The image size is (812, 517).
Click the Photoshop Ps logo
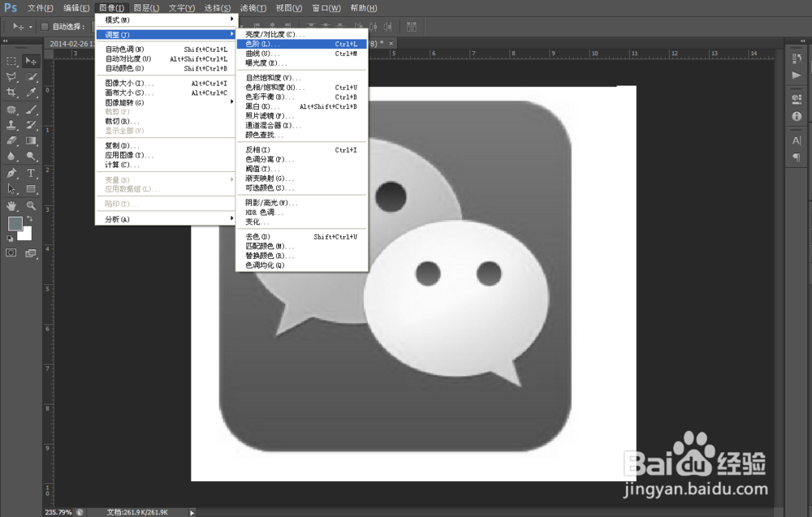(11, 8)
